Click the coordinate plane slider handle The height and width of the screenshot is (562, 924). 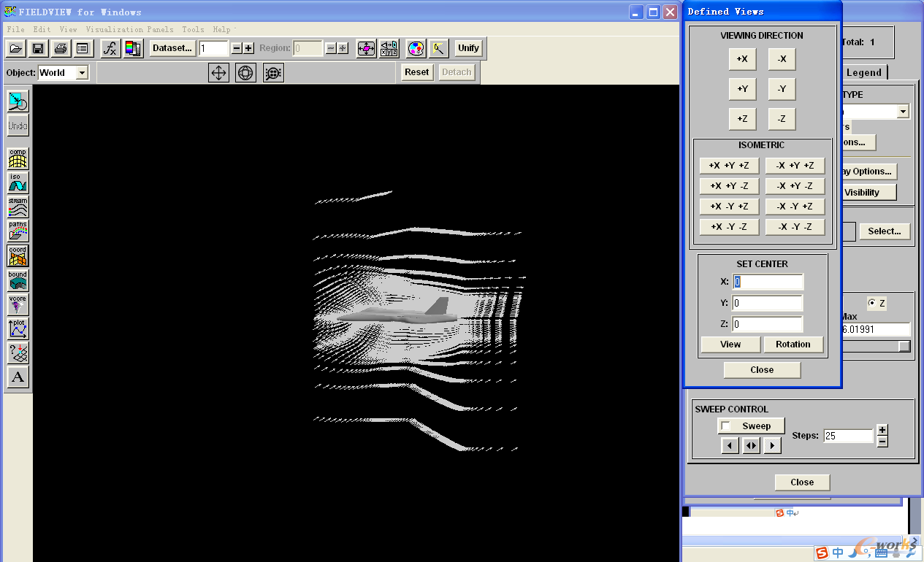coord(904,347)
